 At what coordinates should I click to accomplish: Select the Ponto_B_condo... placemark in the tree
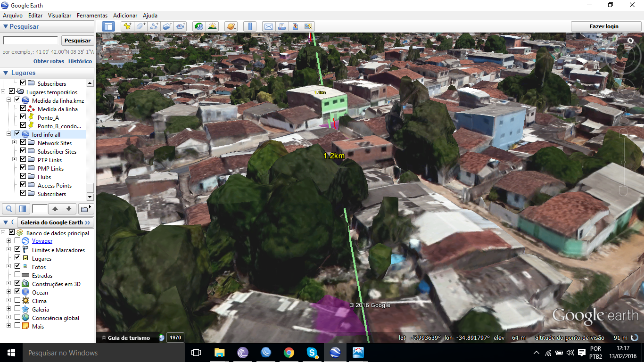59,126
